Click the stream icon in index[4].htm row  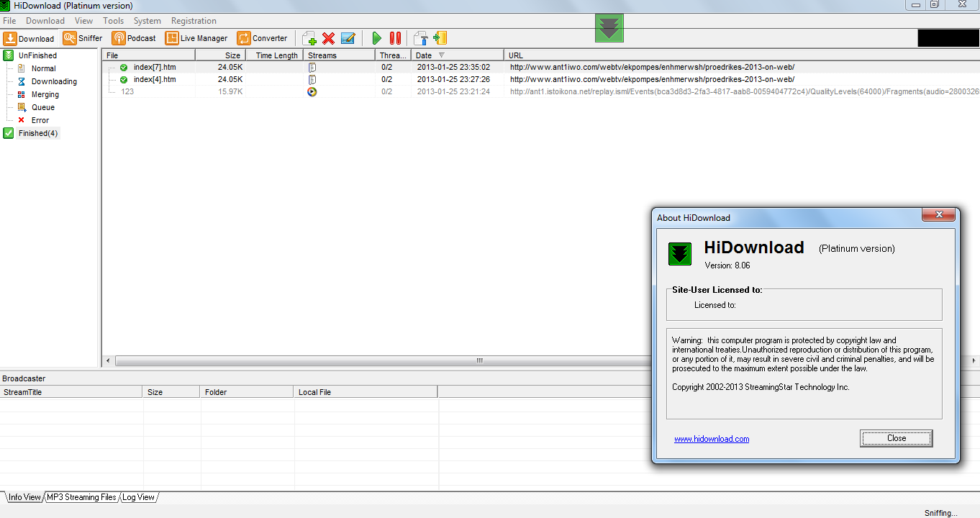click(312, 80)
